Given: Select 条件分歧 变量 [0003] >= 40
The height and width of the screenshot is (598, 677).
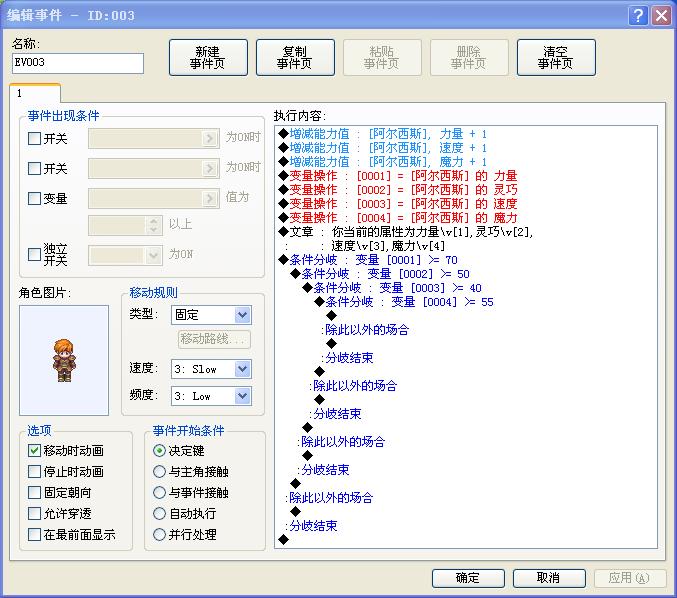Looking at the screenshot, I should [x=392, y=288].
